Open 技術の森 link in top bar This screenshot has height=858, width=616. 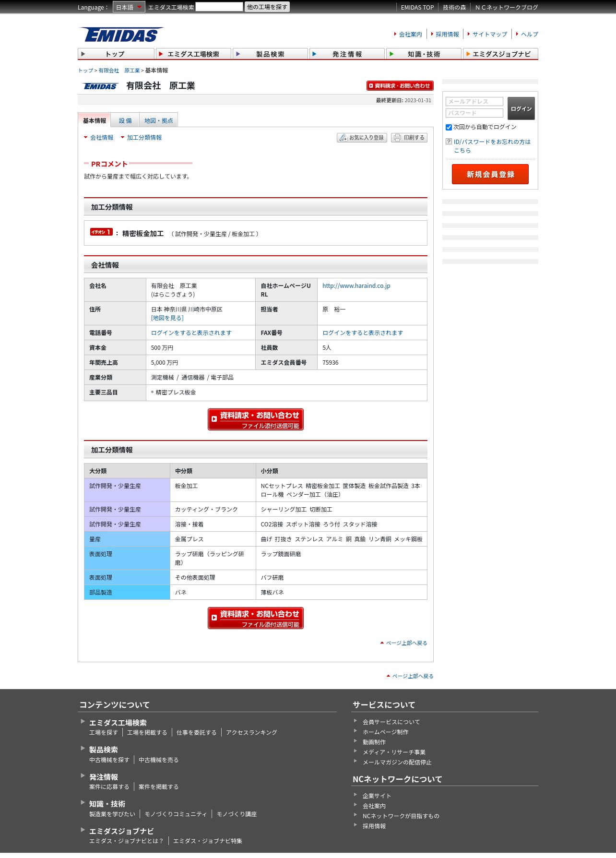454,7
